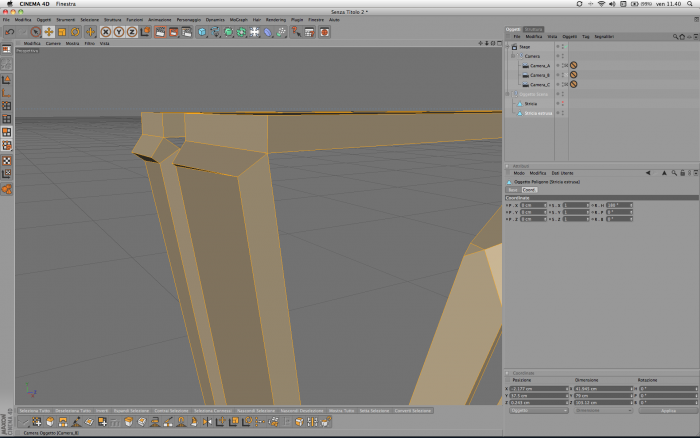Viewport: 700px width, 438px height.
Task: Activate the Rotate tool in top toolbar
Action: coord(75,32)
